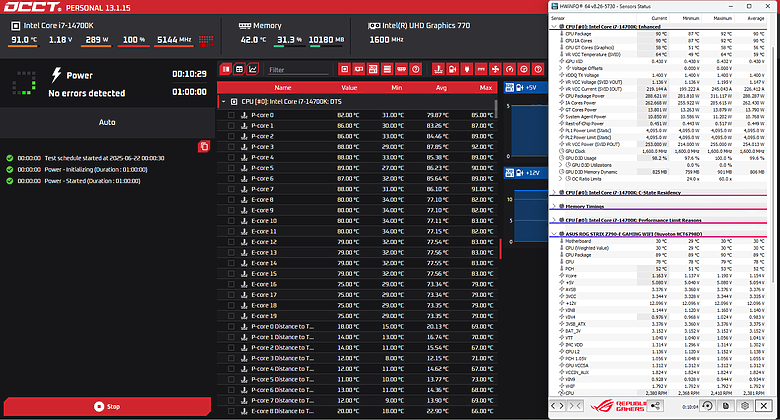Check the P-core 0 graph checkbox
The width and height of the screenshot is (780, 420).
(231, 115)
